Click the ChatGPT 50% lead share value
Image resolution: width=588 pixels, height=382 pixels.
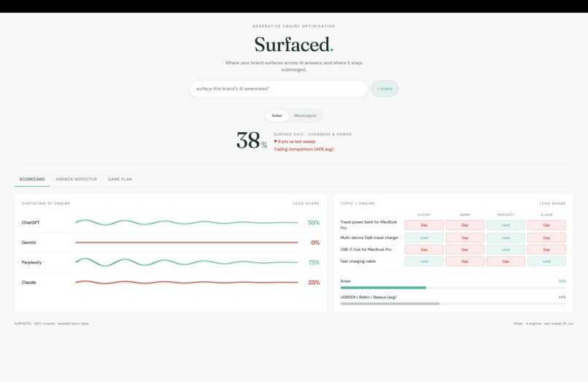click(x=314, y=222)
